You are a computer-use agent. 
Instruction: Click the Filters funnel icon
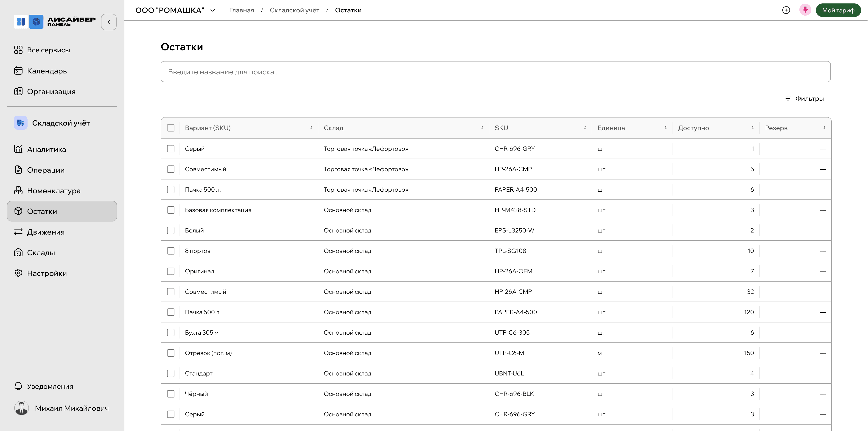tap(787, 98)
